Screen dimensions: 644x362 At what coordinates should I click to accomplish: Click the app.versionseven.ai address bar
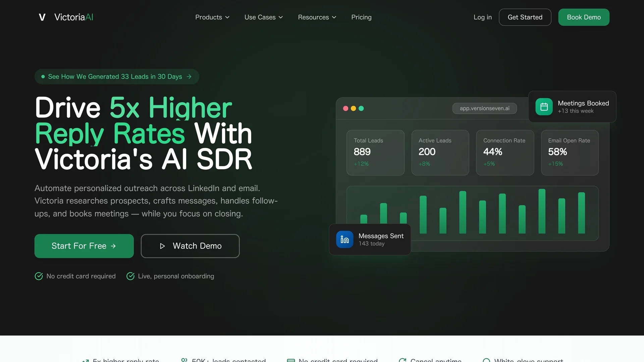tap(484, 108)
